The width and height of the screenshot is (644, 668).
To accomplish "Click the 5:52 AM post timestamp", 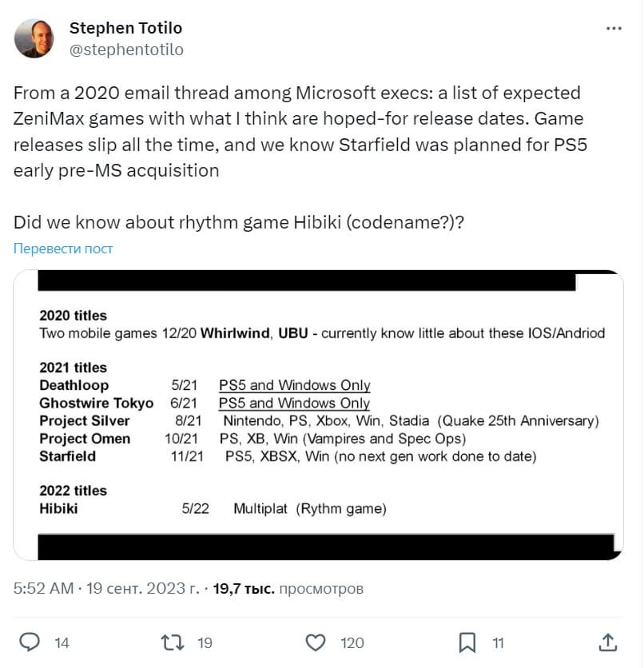I will [x=43, y=589].
